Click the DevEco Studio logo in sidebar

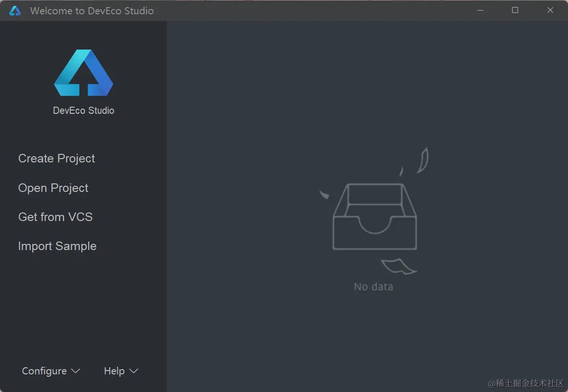coord(84,73)
